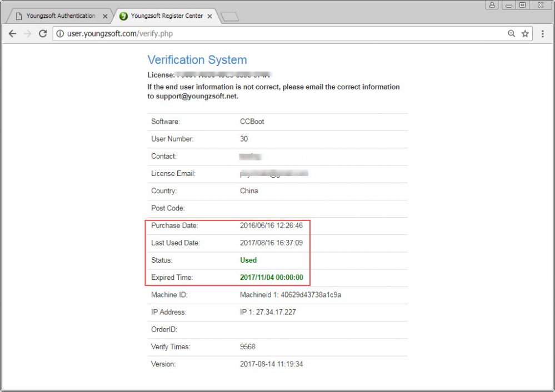Screen dimensions: 555x392
Task: Reload the current page
Action: tap(43, 34)
